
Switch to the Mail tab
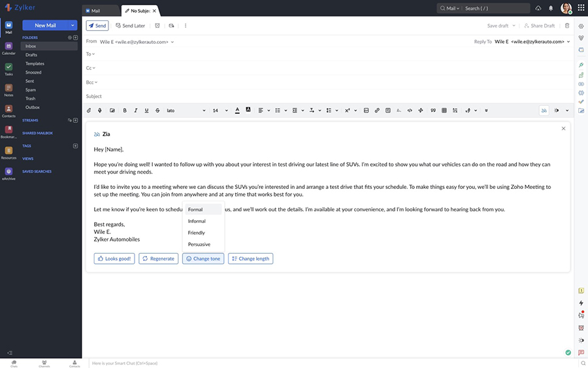tap(100, 11)
